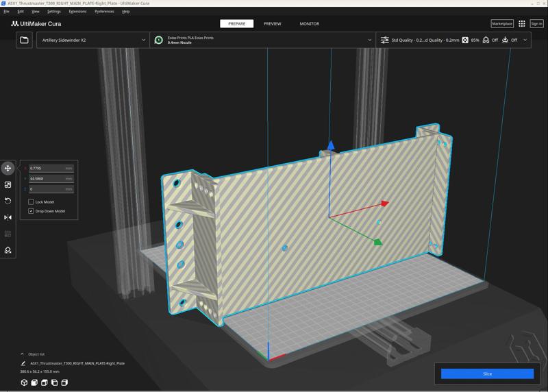Open the Settings menu
The height and width of the screenshot is (392, 548).
tap(54, 12)
